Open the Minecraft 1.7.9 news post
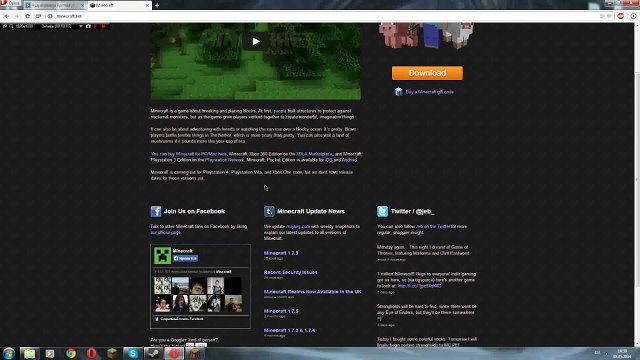This screenshot has height=360, width=640. pyautogui.click(x=281, y=253)
